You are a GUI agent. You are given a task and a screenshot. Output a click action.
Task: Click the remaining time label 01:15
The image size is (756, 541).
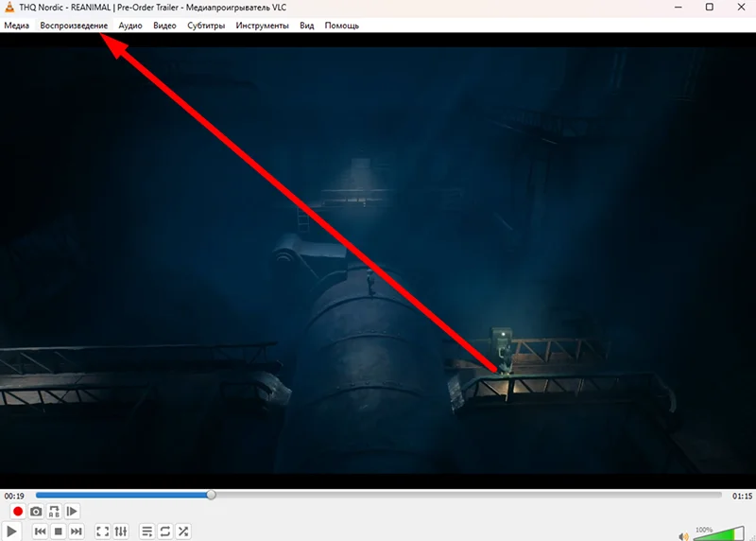tap(742, 496)
